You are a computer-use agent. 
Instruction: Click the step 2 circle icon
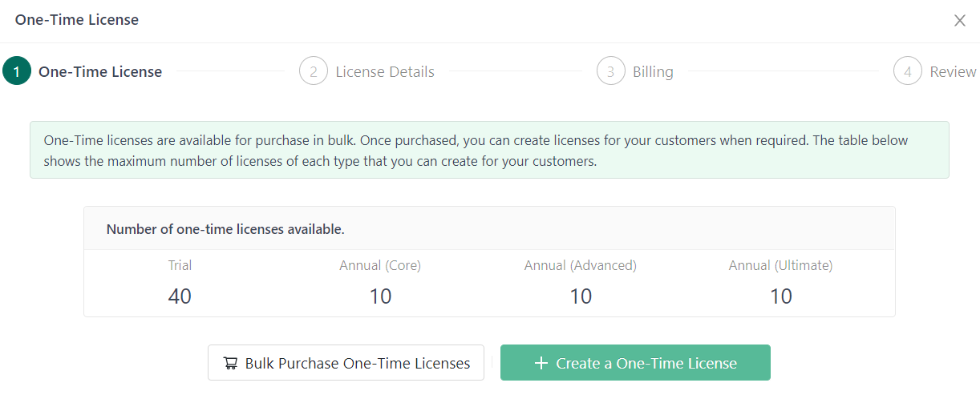314,71
